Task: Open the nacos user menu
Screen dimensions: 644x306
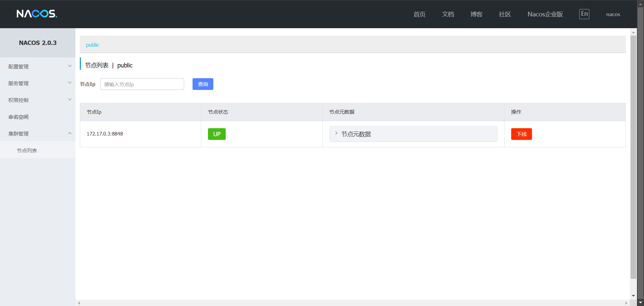Action: coord(613,14)
